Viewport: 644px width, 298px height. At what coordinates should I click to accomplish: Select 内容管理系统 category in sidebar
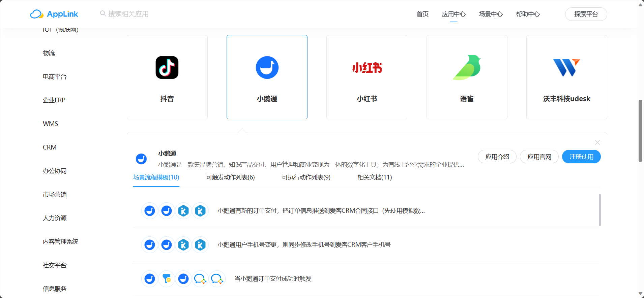coord(61,241)
